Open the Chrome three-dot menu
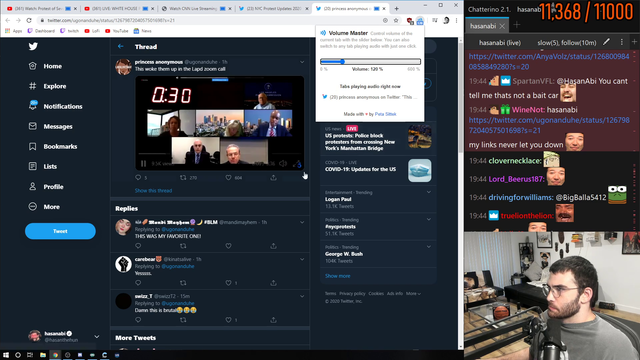This screenshot has height=360, width=640. (x=456, y=20)
